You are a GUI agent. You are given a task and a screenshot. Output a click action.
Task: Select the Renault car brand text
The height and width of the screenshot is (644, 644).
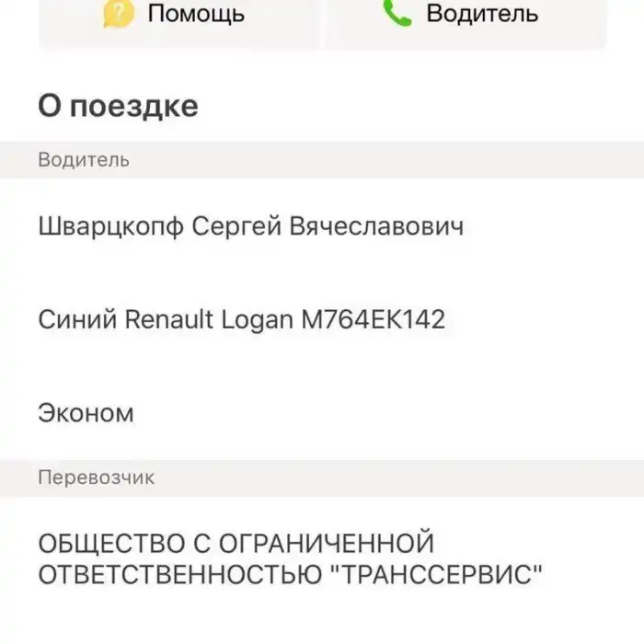169,320
